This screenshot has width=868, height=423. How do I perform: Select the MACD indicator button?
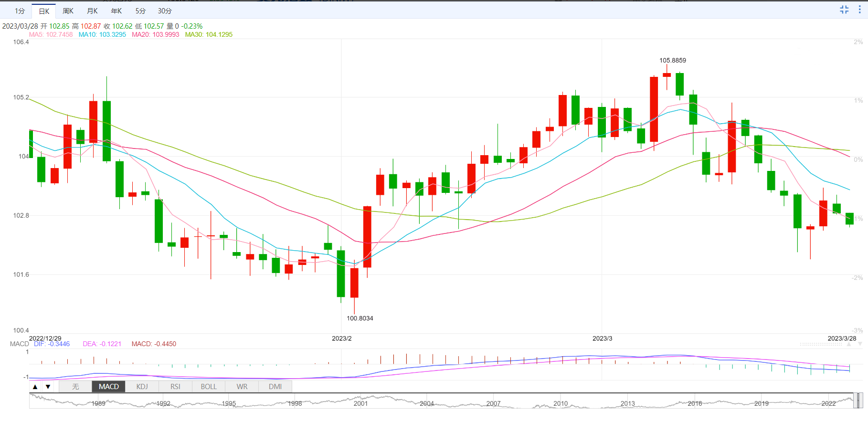coord(109,387)
